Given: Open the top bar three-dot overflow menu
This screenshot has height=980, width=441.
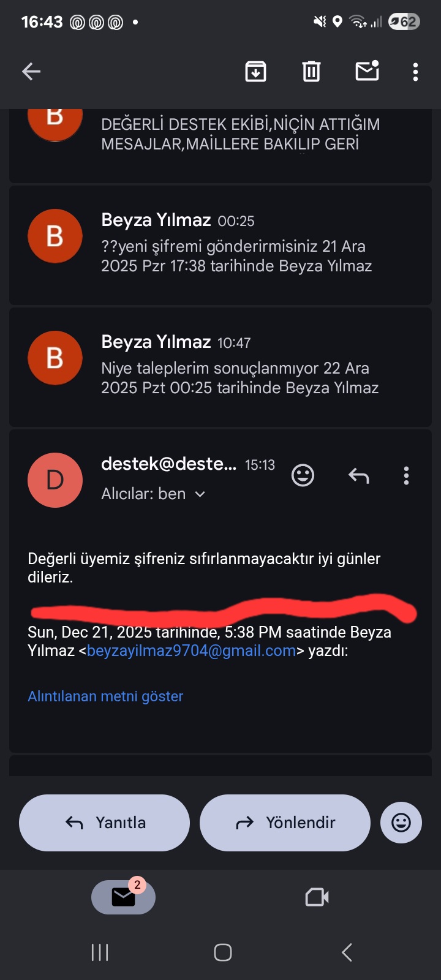Looking at the screenshot, I should [x=415, y=72].
